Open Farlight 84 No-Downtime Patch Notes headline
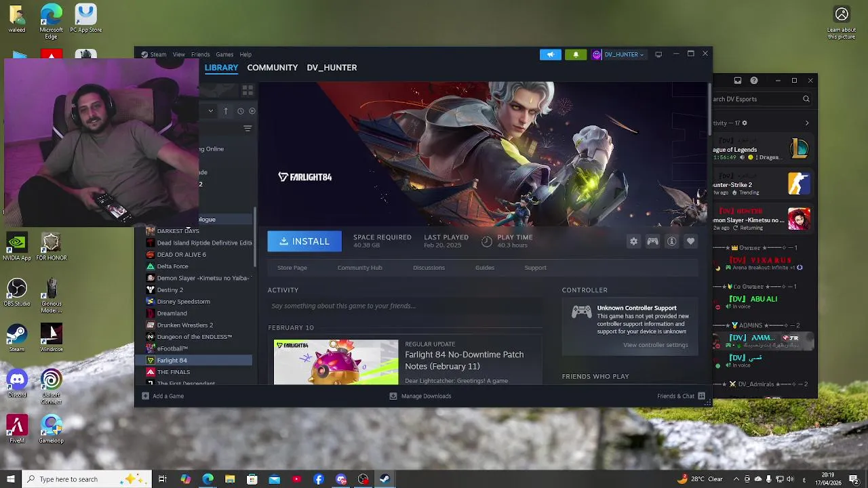The image size is (868, 488). 464,361
